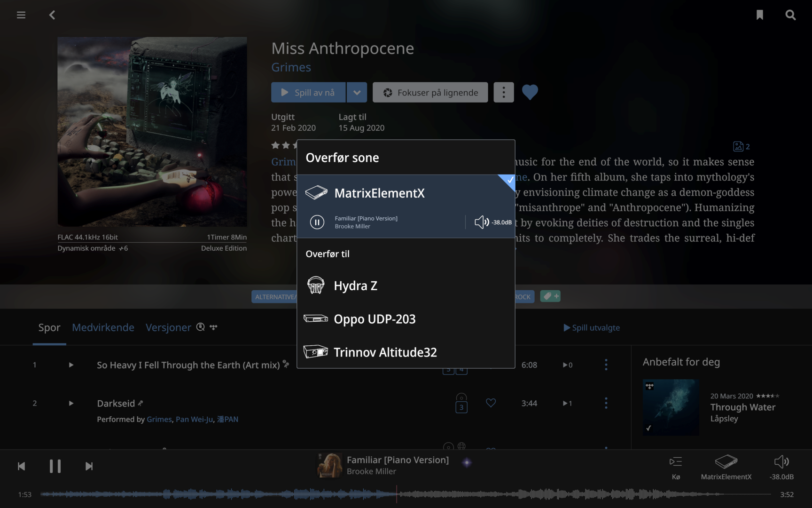Image resolution: width=812 pixels, height=508 pixels.
Task: Open the Pan Wei-Ju performer link
Action: click(194, 419)
